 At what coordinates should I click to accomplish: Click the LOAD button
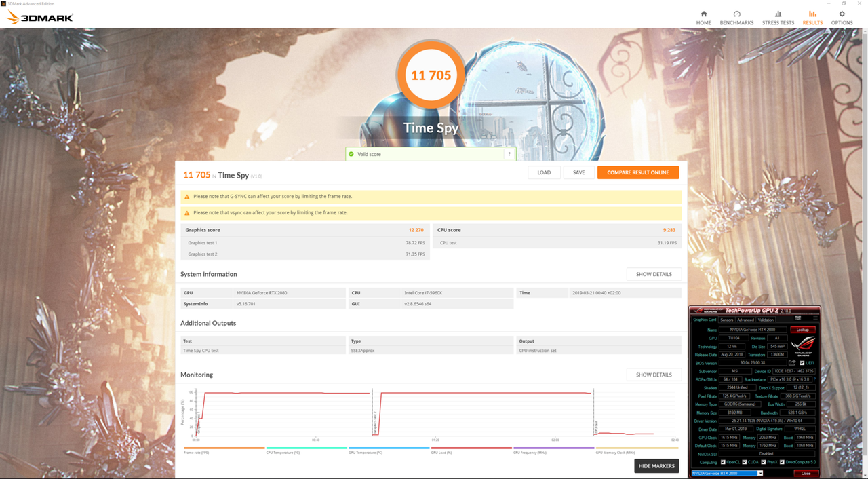pos(544,172)
